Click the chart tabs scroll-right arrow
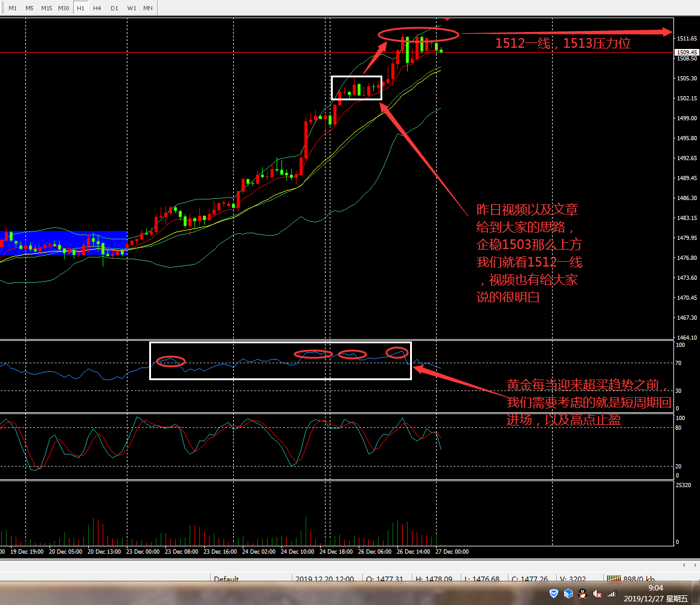The image size is (700, 605). click(695, 565)
